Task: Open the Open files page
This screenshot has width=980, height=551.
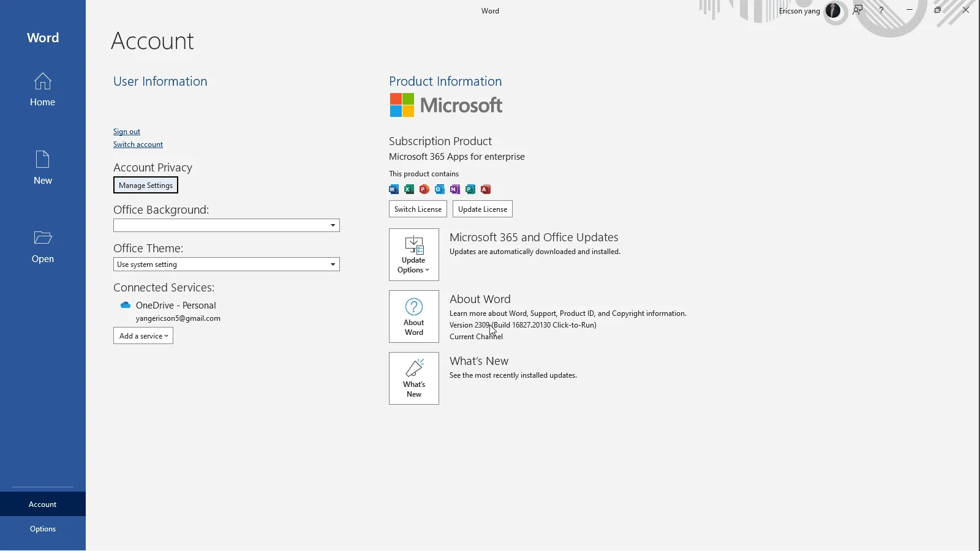Action: click(x=43, y=246)
